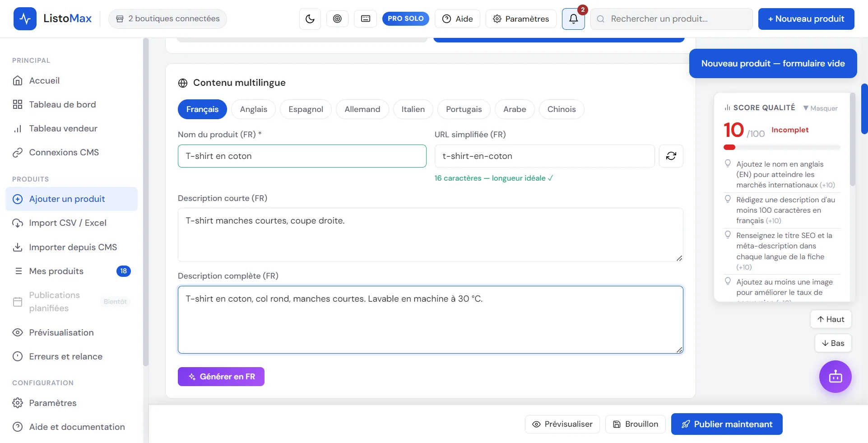The height and width of the screenshot is (443, 868).
Task: Select the Français language tab
Action: pos(202,109)
